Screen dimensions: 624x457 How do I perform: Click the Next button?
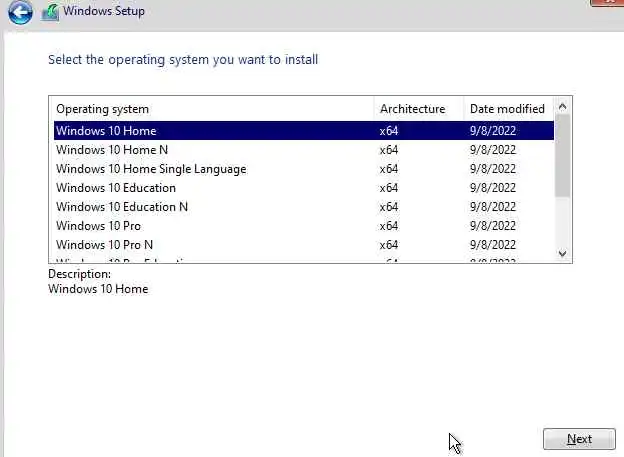(579, 439)
